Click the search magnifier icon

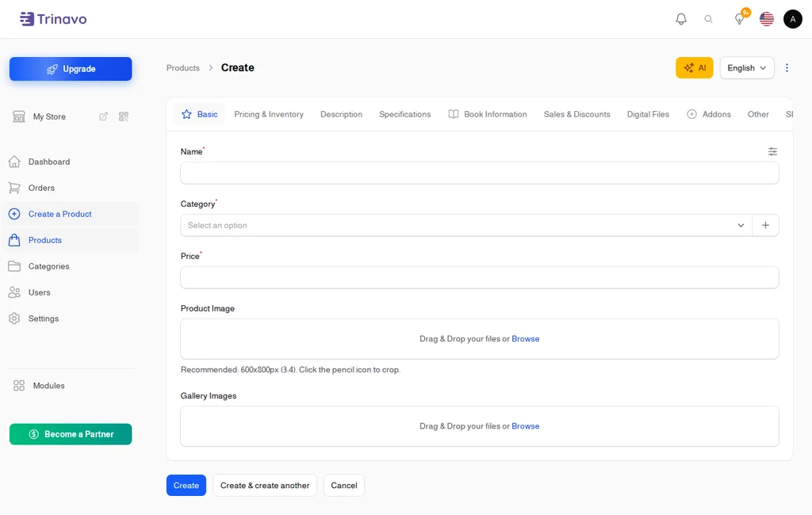[708, 19]
